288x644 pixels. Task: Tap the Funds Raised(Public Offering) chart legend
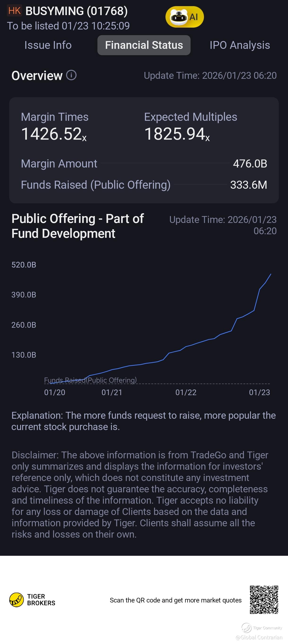coord(90,380)
